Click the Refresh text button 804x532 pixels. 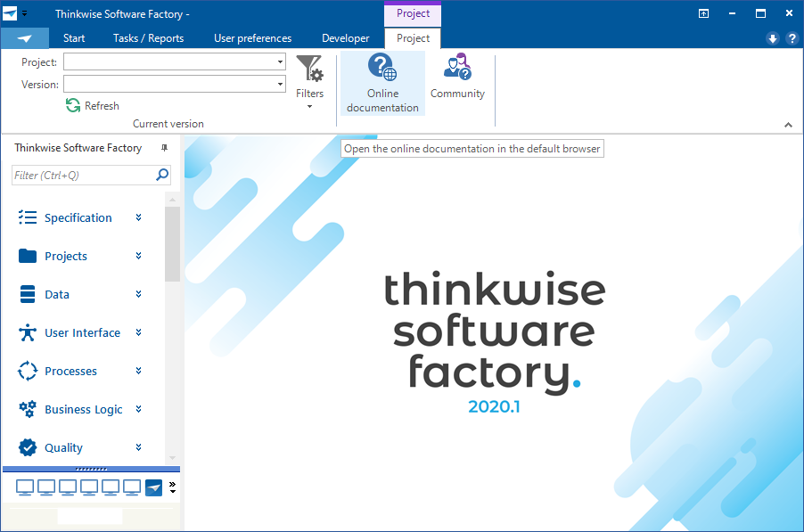click(x=102, y=105)
